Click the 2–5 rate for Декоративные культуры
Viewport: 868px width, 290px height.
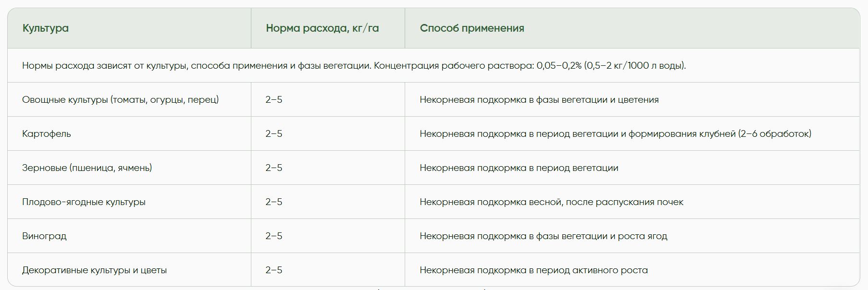[x=274, y=270]
